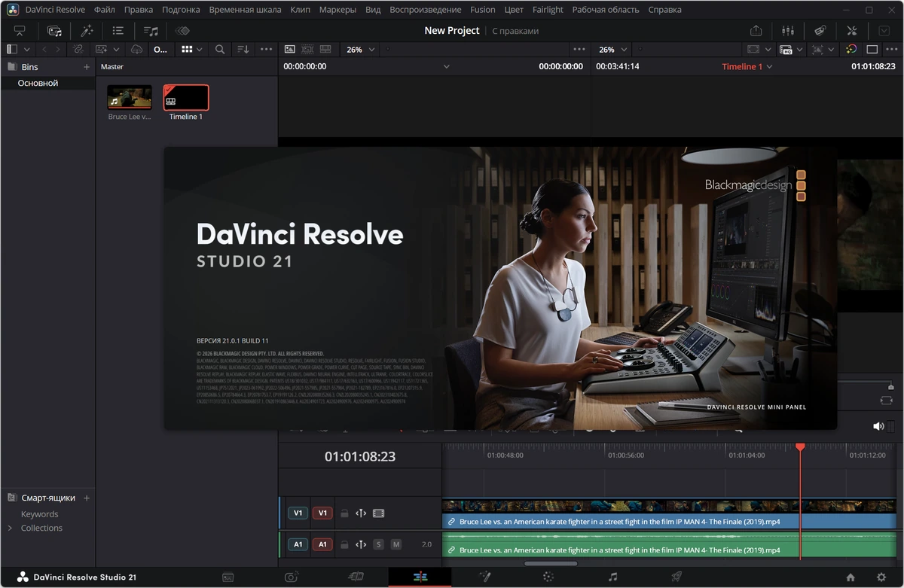Open the Mixer panel

789,31
